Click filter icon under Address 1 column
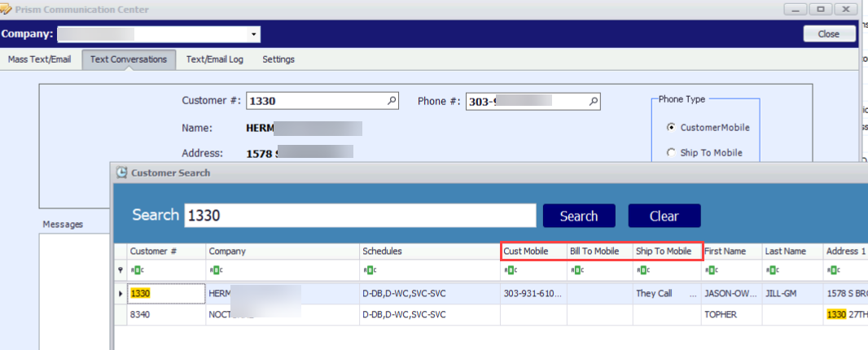 [832, 270]
